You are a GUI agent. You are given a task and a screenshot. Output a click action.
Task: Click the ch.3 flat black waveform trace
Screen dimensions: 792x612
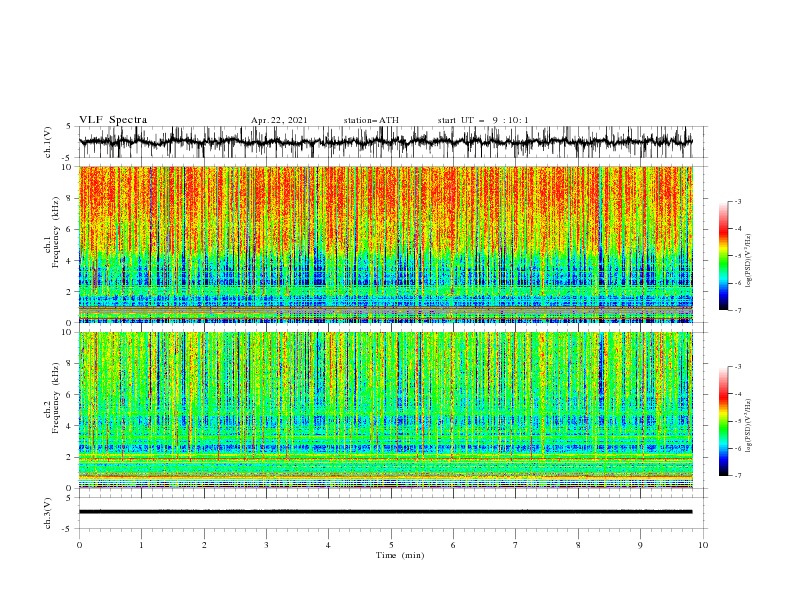(385, 512)
